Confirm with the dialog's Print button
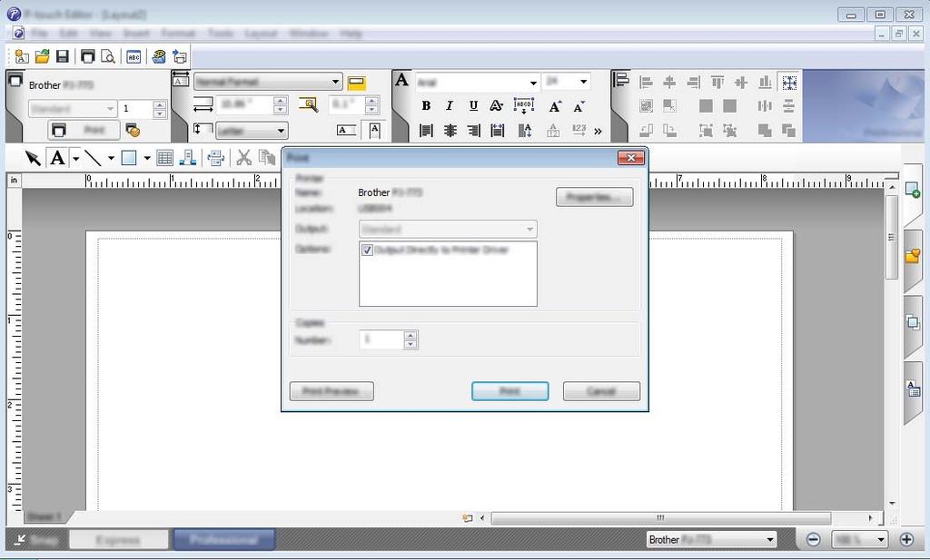 tap(510, 391)
